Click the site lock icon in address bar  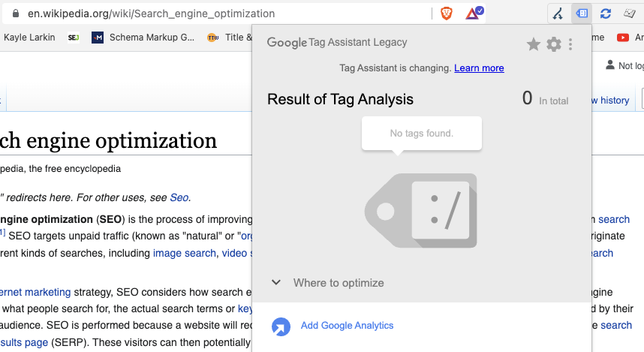click(16, 14)
